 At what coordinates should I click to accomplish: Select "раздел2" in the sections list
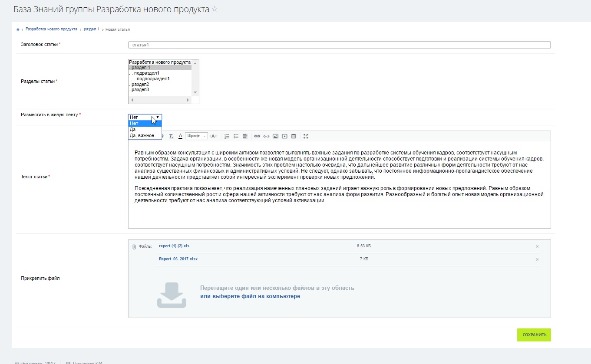tap(140, 84)
